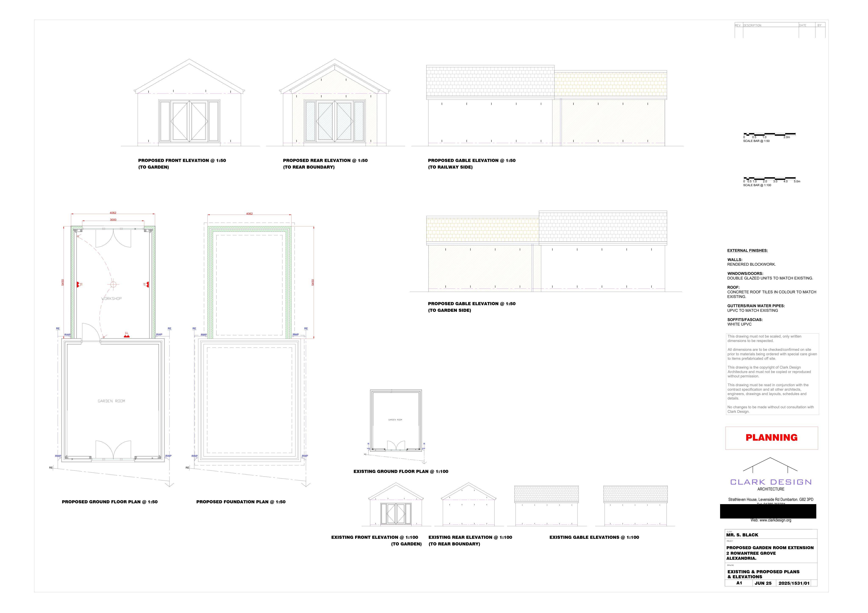Click the 'RENDERED BLOCKWORK.' wall finish note

pyautogui.click(x=752, y=265)
